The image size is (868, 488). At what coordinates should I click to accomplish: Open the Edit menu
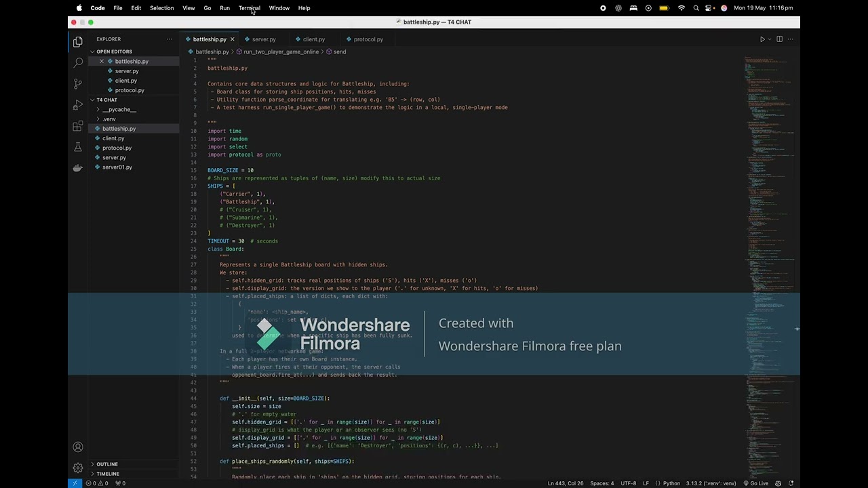click(136, 8)
